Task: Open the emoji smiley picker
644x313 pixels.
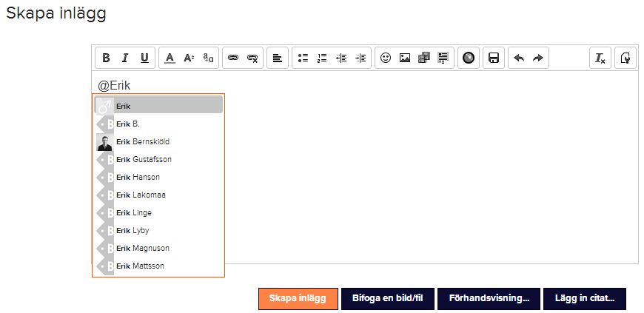Action: click(x=386, y=58)
